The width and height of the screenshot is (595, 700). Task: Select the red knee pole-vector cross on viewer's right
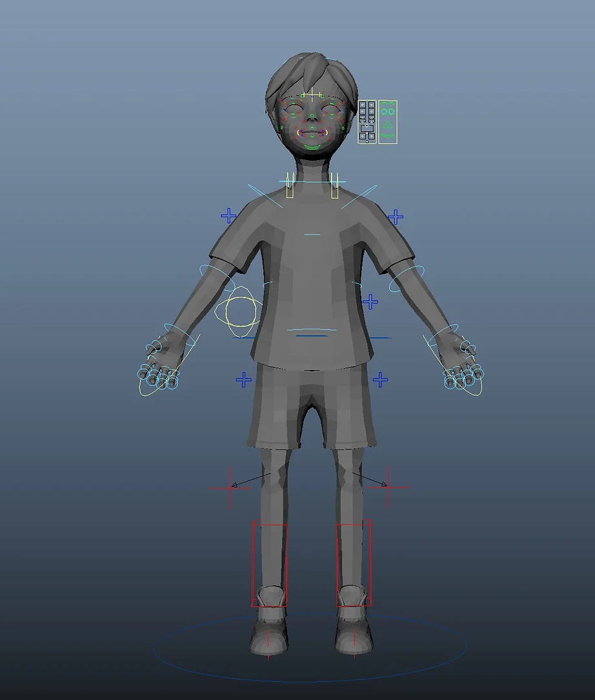388,488
